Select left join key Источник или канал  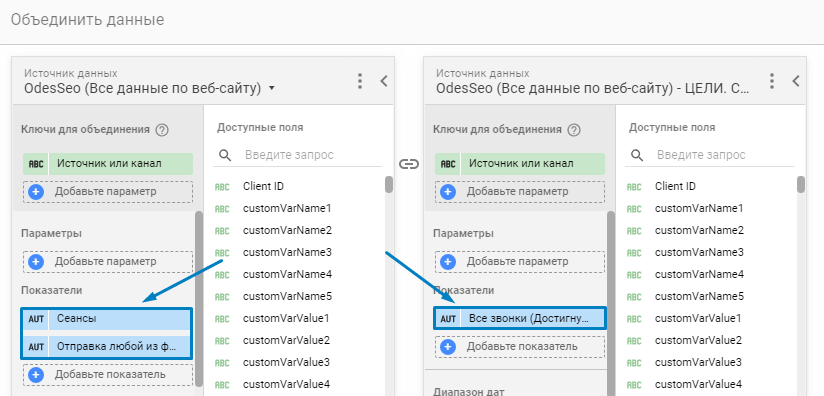pyautogui.click(x=108, y=164)
